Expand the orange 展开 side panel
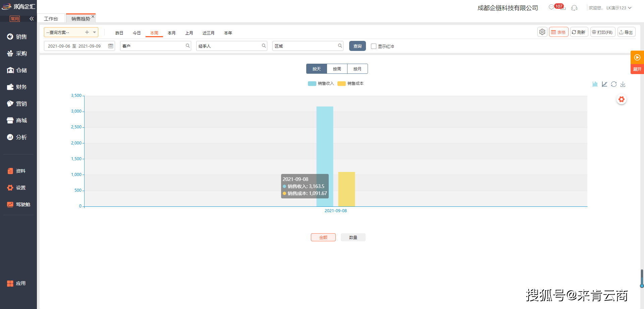This screenshot has width=644, height=309. (x=637, y=62)
